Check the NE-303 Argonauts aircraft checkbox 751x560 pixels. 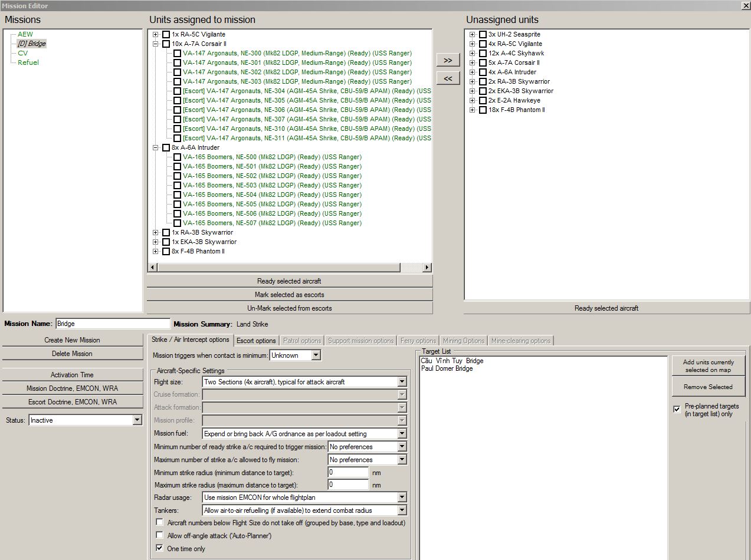[x=177, y=81]
